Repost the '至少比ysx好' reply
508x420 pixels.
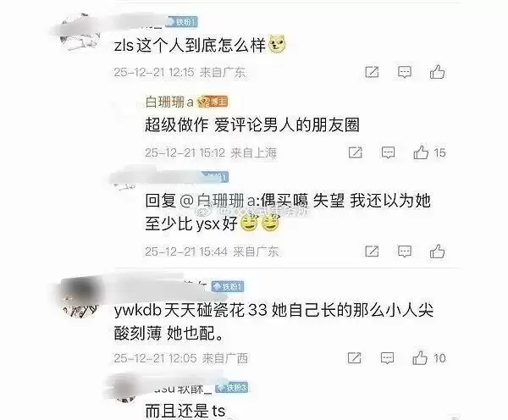[x=372, y=251]
